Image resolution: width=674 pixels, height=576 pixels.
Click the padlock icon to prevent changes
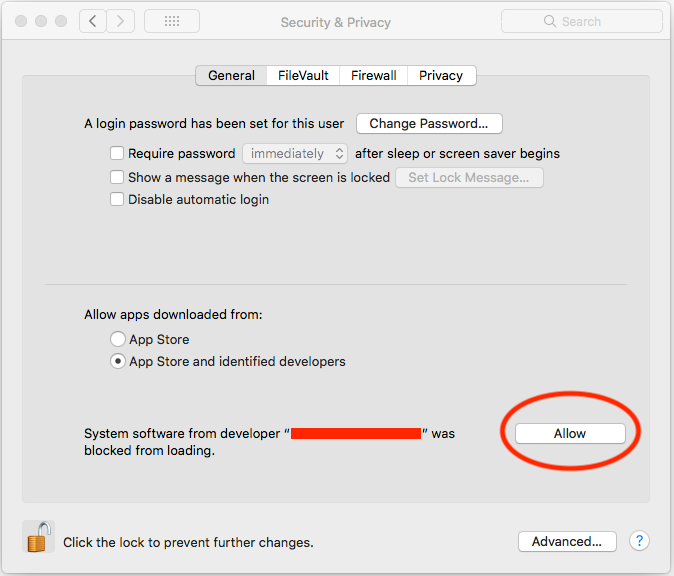(38, 538)
